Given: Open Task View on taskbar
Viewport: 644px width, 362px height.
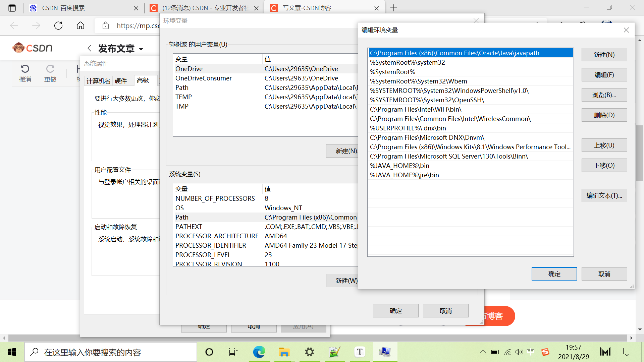Looking at the screenshot, I should click(x=233, y=352).
